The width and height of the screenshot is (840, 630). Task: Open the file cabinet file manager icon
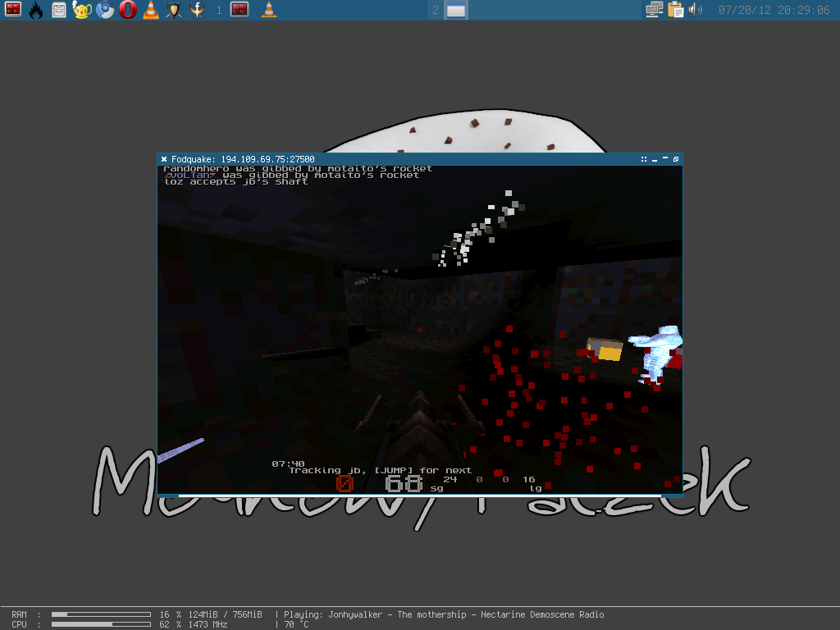pyautogui.click(x=59, y=10)
